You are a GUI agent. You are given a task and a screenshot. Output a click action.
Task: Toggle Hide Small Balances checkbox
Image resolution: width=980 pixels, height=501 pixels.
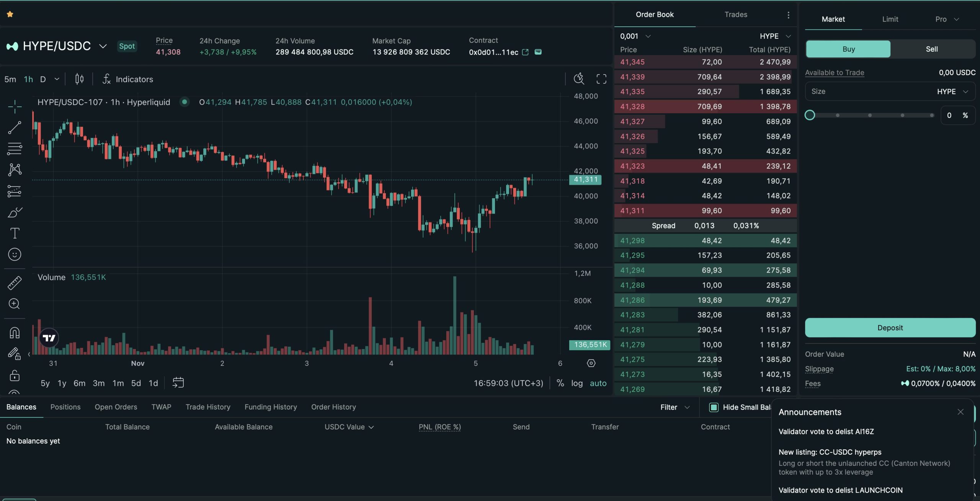(714, 407)
